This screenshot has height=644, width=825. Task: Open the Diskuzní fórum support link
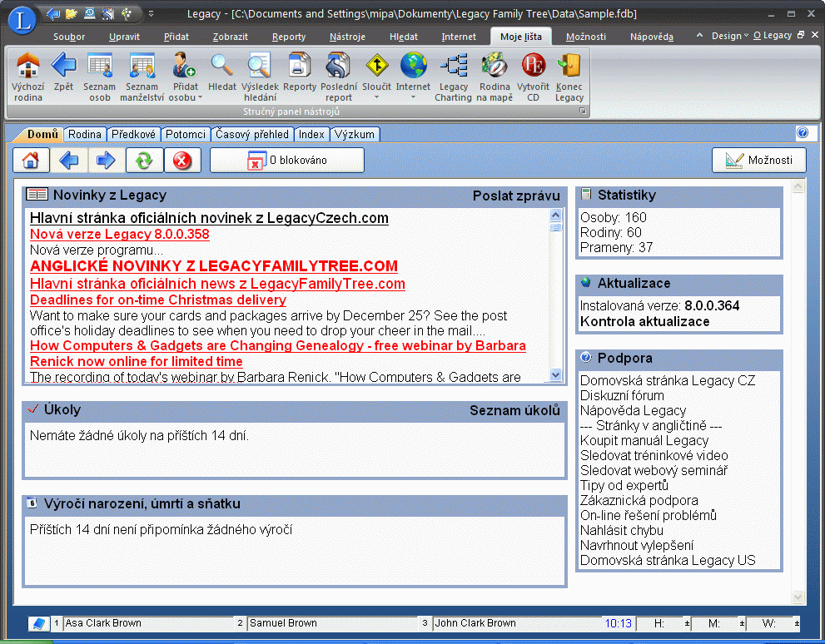tap(622, 396)
